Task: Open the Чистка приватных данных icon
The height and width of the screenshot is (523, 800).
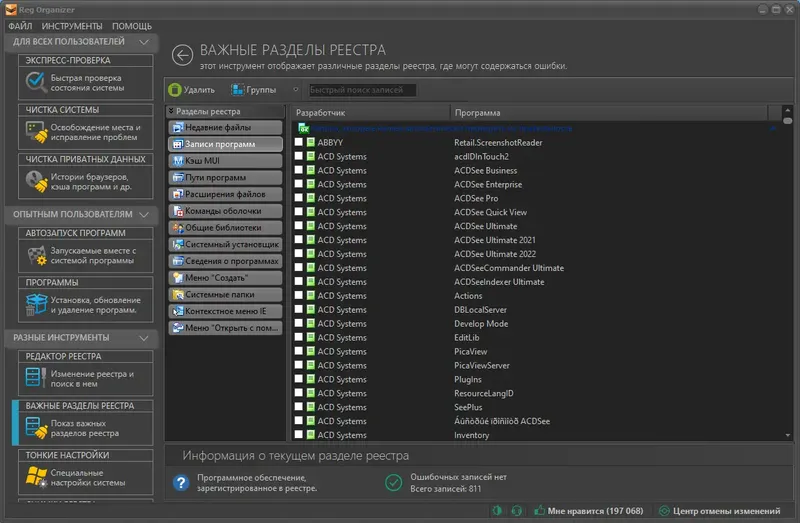Action: (36, 181)
